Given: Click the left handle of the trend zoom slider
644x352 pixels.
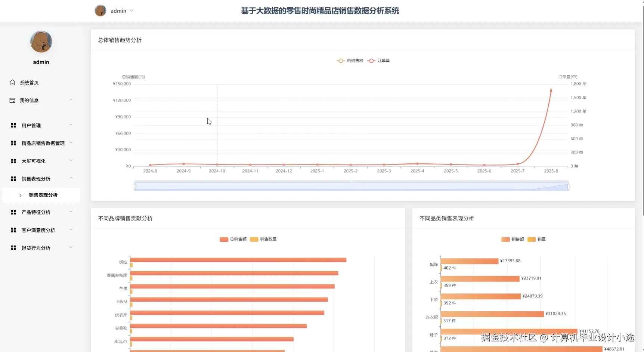Looking at the screenshot, I should (135, 186).
